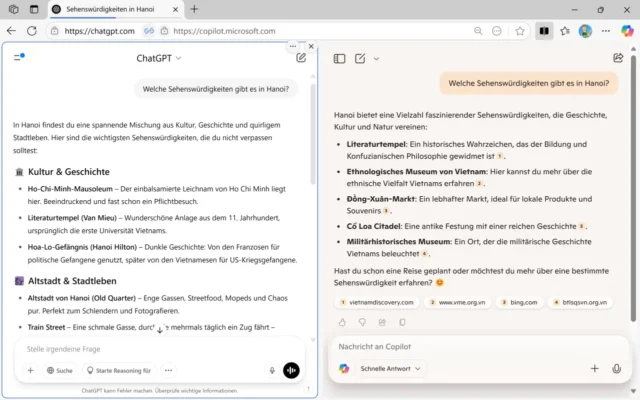This screenshot has height=400, width=640.
Task: Open the Schnelle Antwort mode dropdown
Action: (390, 369)
